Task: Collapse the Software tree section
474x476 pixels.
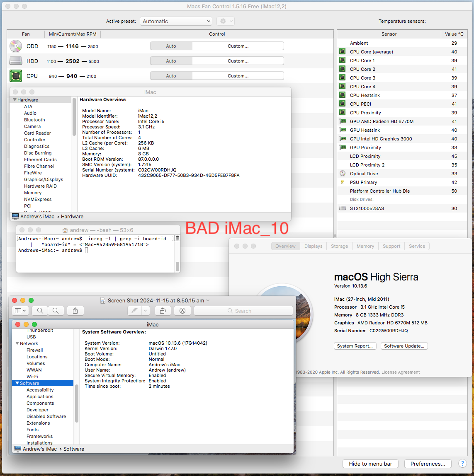Action: (x=17, y=383)
